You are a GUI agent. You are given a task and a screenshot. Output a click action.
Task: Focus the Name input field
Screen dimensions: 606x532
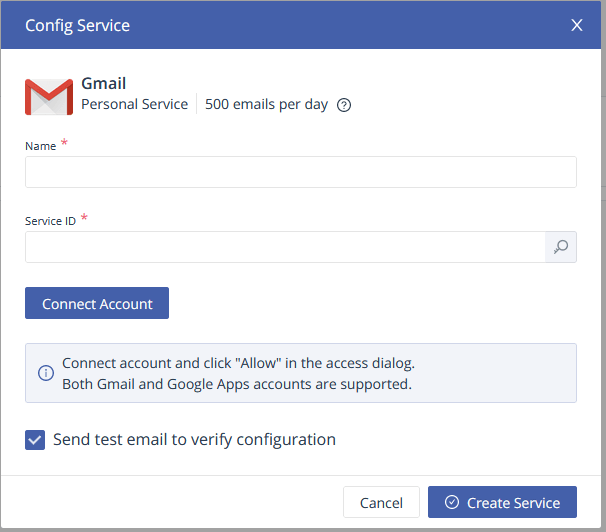coord(301,172)
